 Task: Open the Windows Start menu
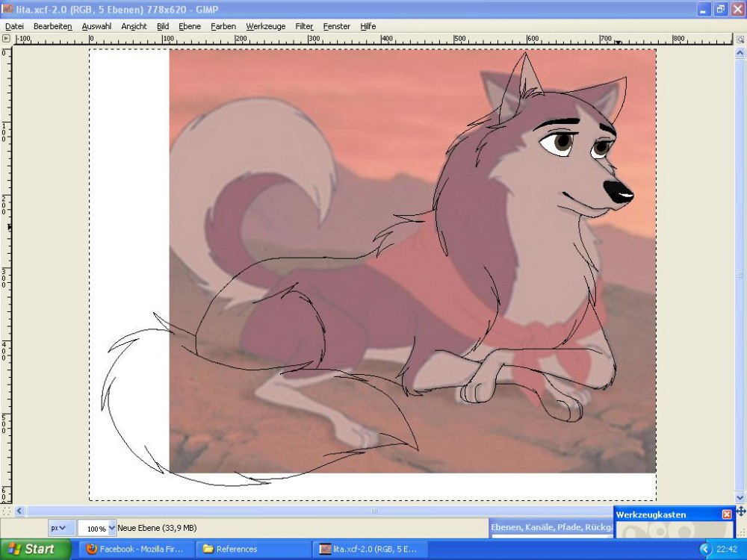click(x=34, y=549)
